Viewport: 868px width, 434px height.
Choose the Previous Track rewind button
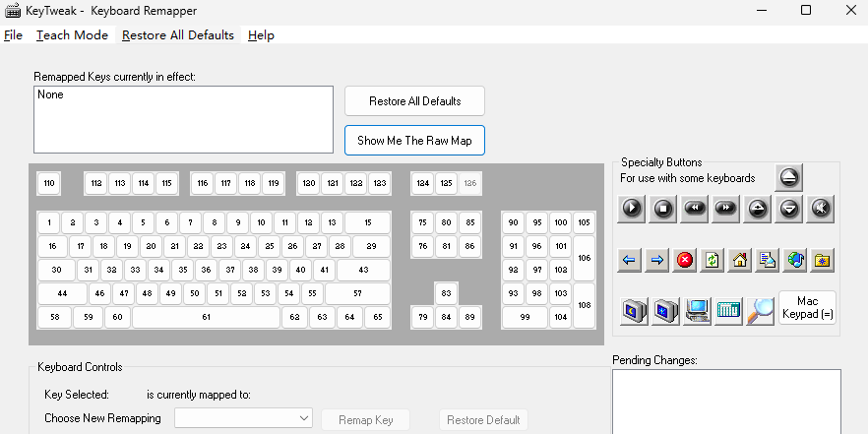[x=695, y=209]
